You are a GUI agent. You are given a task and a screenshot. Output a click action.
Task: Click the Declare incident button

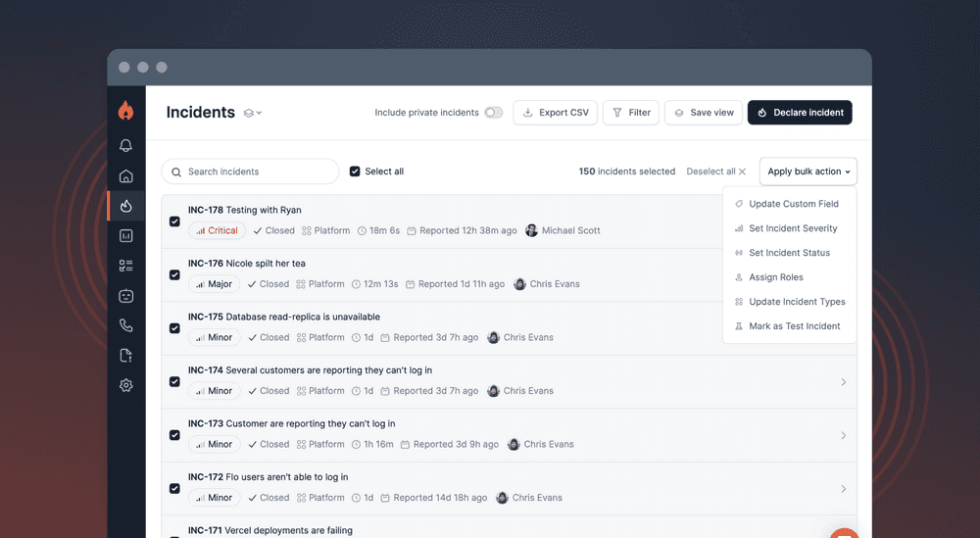pos(800,113)
